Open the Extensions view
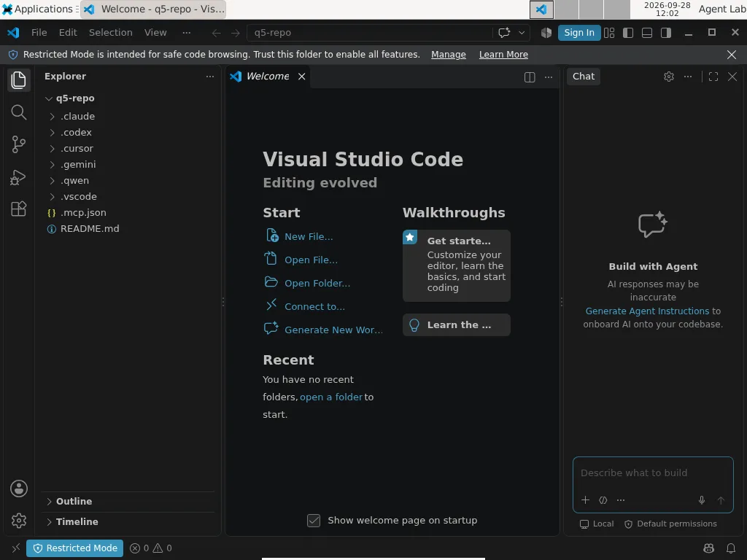747x560 pixels. coord(18,209)
